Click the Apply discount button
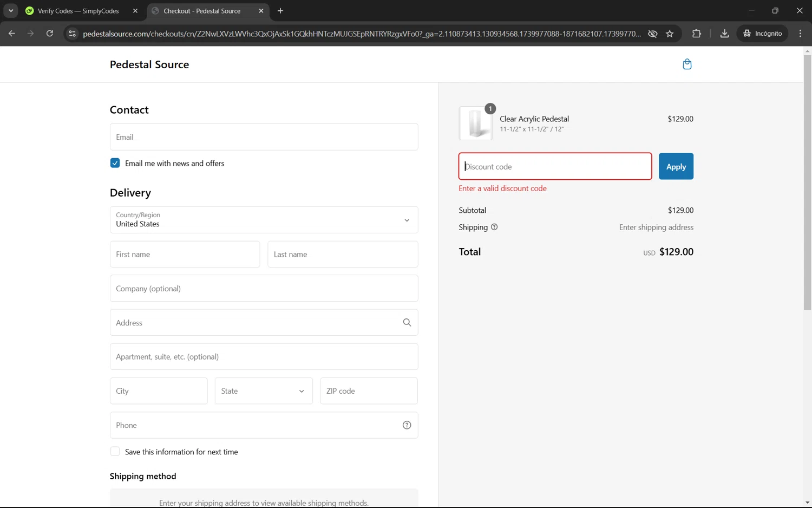 pos(676,167)
